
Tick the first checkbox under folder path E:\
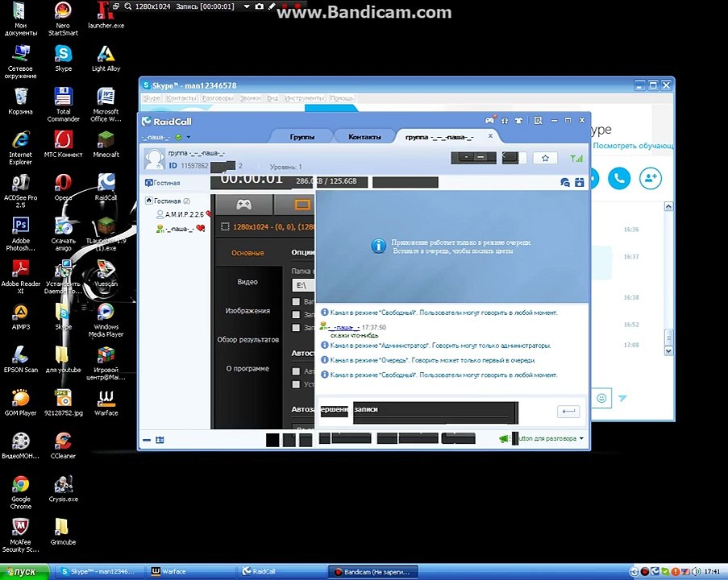tap(296, 301)
